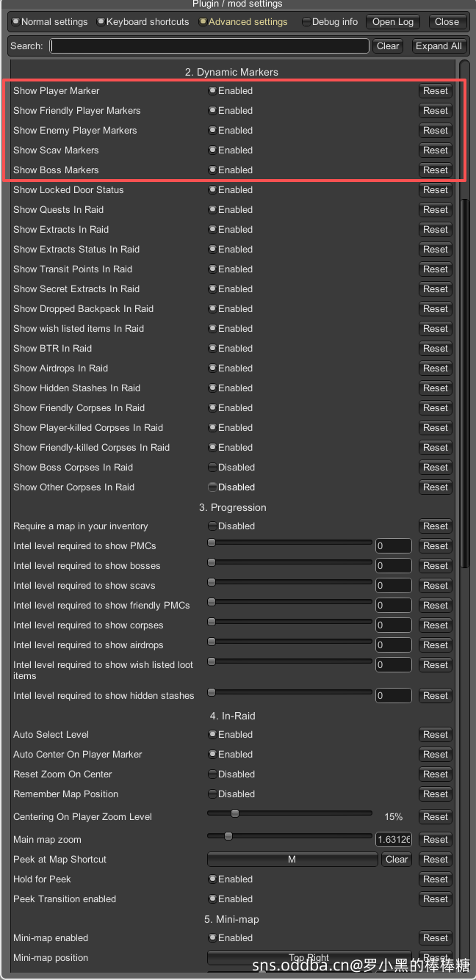Open Mini-map position dropdown

(309, 958)
